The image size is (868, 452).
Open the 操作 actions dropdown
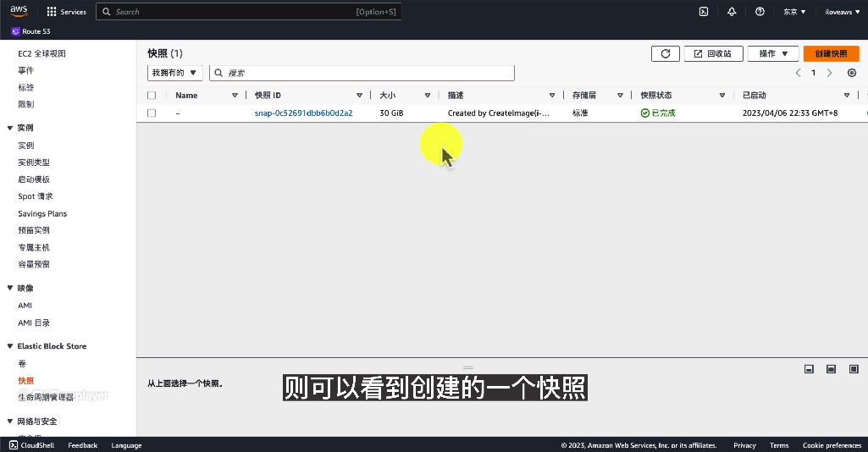[x=773, y=53]
